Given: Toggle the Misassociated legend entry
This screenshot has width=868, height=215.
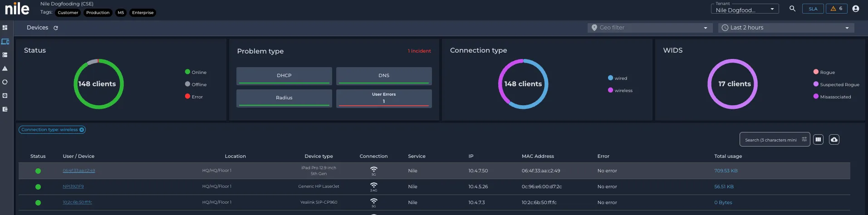Looking at the screenshot, I should pyautogui.click(x=832, y=97).
